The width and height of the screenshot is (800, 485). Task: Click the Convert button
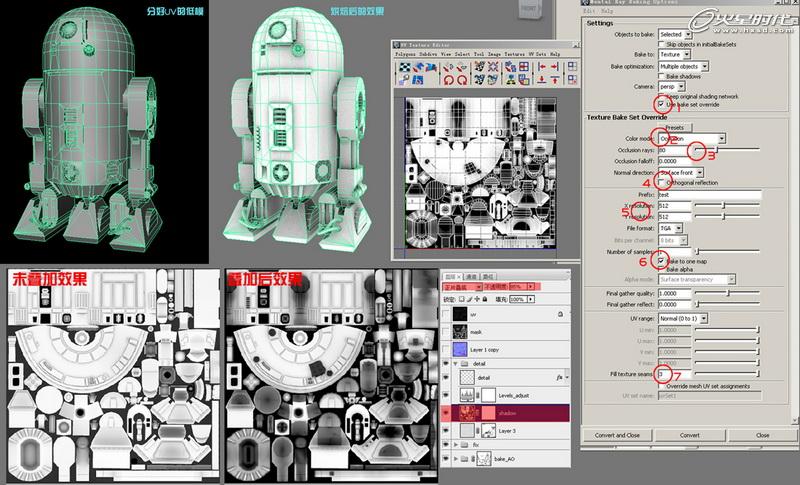[x=689, y=435]
